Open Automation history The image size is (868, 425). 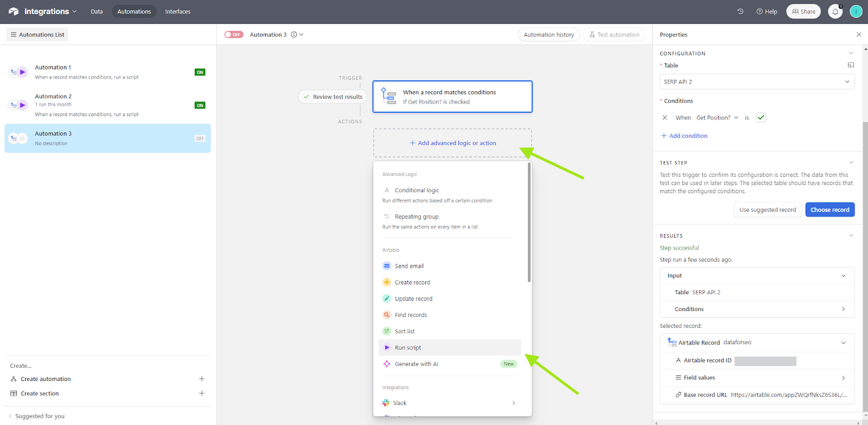549,35
